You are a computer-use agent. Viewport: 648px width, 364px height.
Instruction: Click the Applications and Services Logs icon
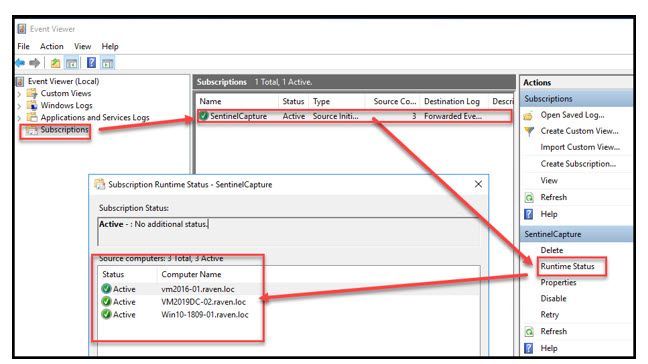click(x=32, y=117)
